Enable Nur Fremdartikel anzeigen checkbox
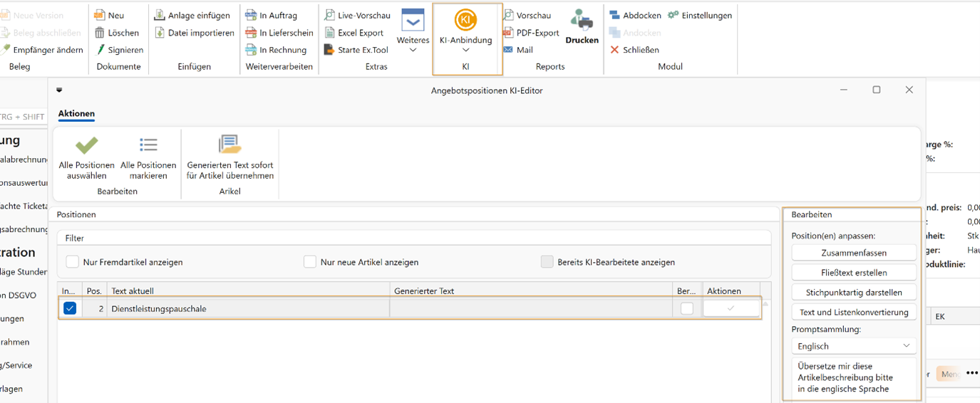This screenshot has height=403, width=980. coord(72,262)
